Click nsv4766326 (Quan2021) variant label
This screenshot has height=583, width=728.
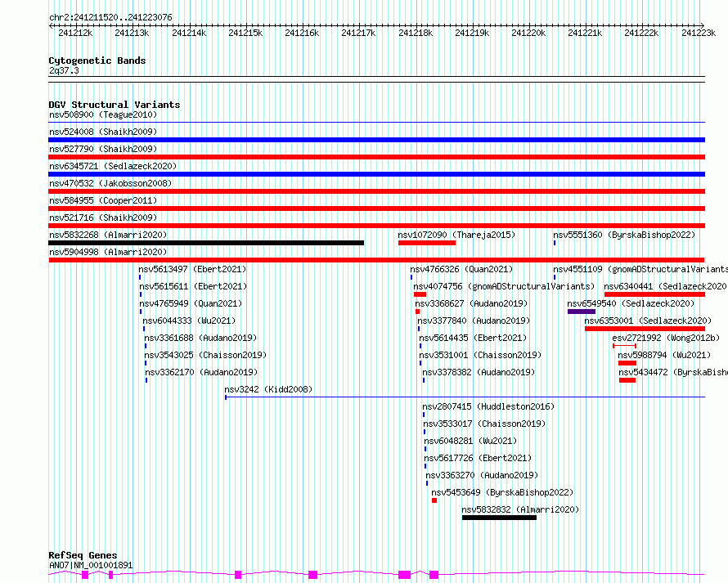pyautogui.click(x=461, y=269)
